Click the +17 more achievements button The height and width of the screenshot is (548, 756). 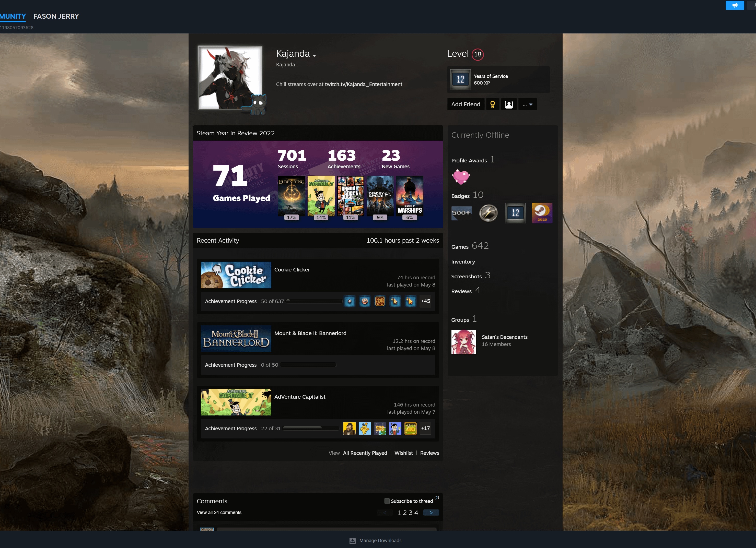tap(425, 428)
